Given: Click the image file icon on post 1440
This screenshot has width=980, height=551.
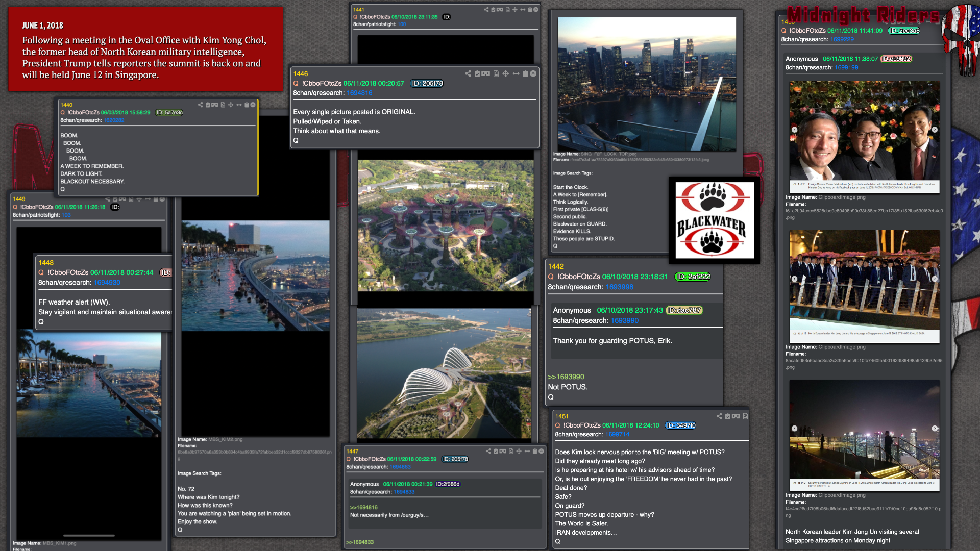Looking at the screenshot, I should pyautogui.click(x=223, y=105).
